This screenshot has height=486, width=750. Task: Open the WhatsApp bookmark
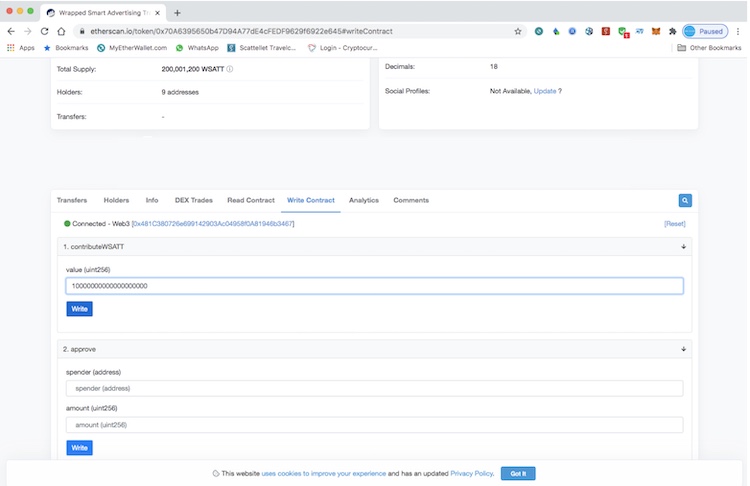[197, 48]
